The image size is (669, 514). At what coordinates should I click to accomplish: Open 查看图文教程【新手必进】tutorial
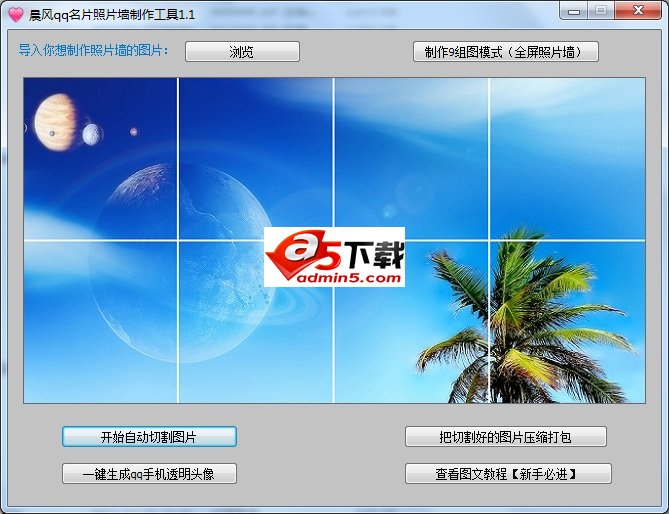pos(508,473)
